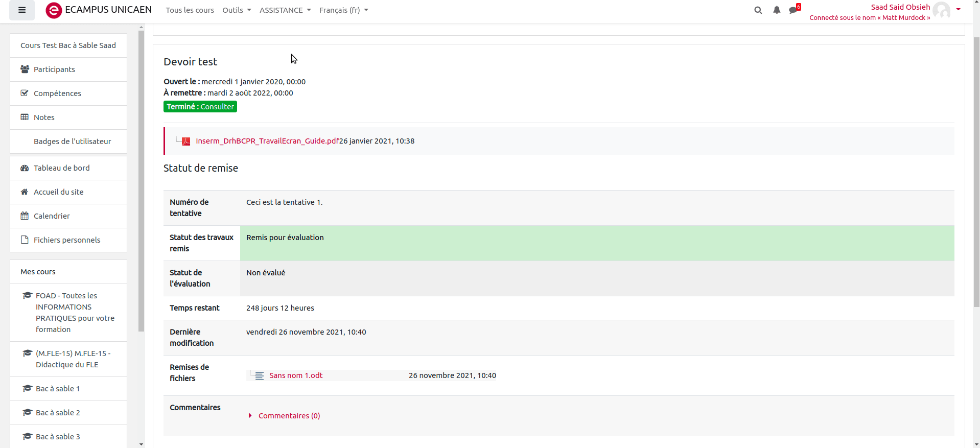Click the user avatar picture
Viewport: 980px width, 448px height.
941,10
